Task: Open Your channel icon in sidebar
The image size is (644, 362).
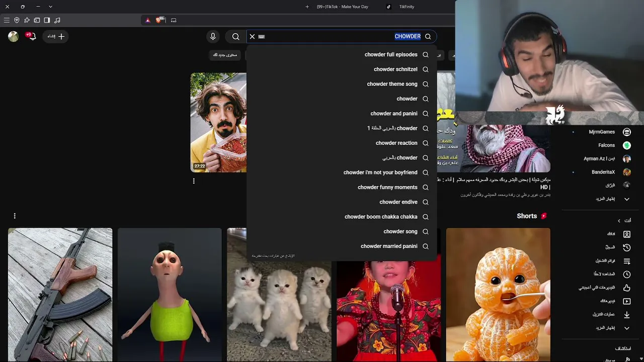Action: 627,234
